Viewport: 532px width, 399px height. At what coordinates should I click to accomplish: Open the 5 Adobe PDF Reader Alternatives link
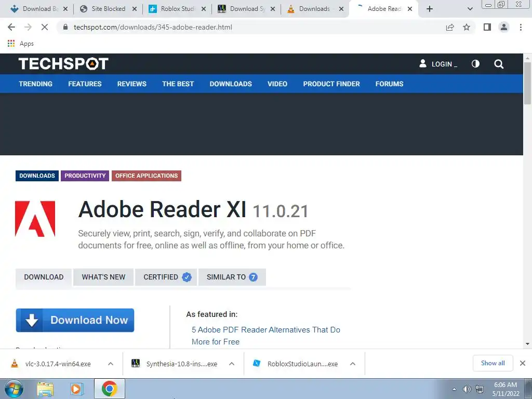point(265,336)
